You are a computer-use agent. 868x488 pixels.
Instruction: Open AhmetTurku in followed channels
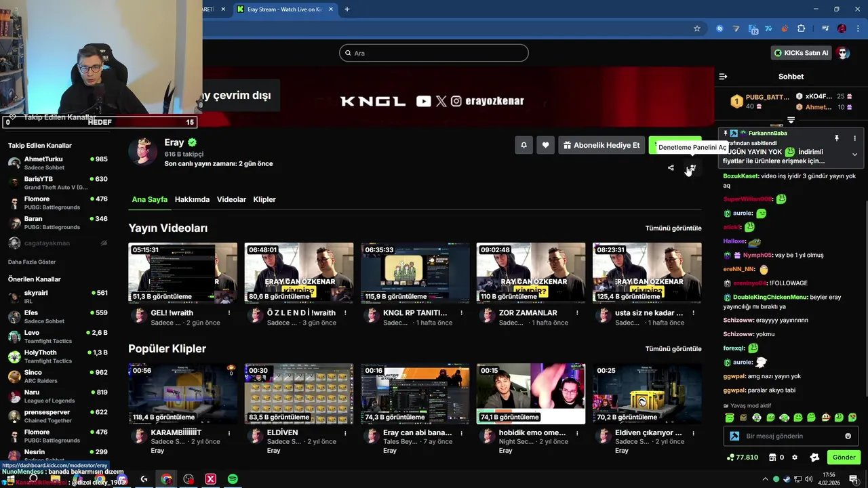[x=58, y=163]
